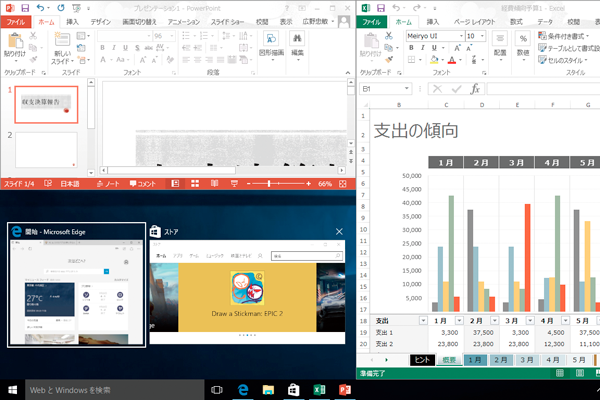Click Number percent button in Excel ribbon
The width and height of the screenshot is (600, 400).
523,44
